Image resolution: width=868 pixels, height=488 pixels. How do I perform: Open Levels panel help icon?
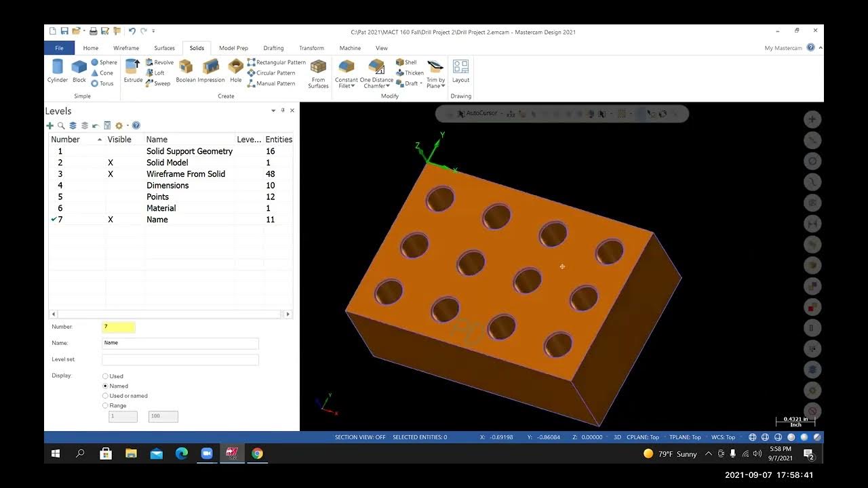(x=136, y=125)
